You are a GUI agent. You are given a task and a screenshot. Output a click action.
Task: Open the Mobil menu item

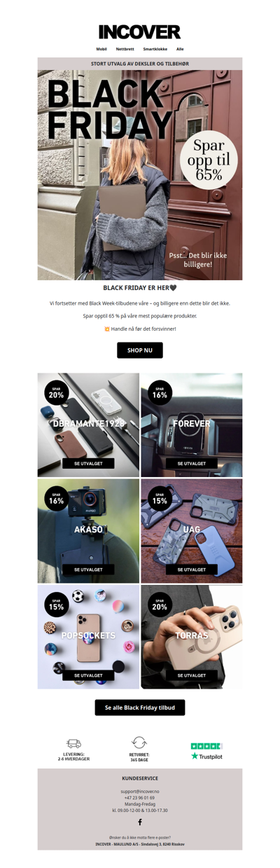coord(101,49)
